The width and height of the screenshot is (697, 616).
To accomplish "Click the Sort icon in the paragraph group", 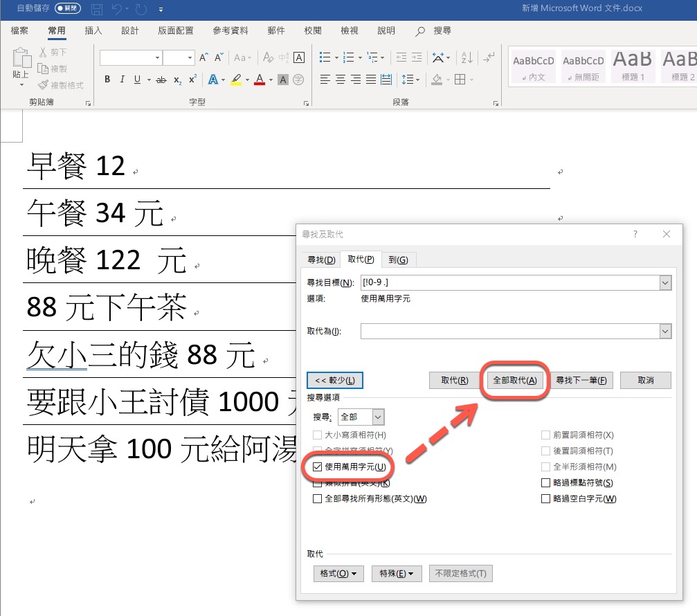I will coord(467,57).
